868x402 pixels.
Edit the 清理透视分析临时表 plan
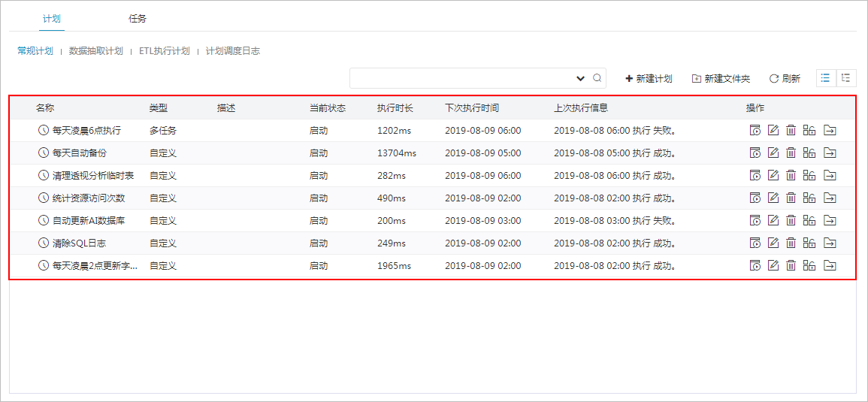(774, 176)
